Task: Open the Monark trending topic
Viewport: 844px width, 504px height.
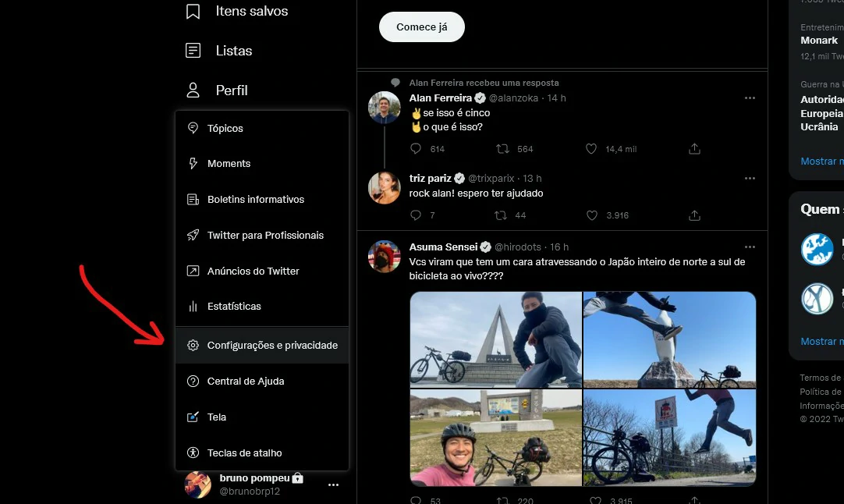Action: click(819, 41)
